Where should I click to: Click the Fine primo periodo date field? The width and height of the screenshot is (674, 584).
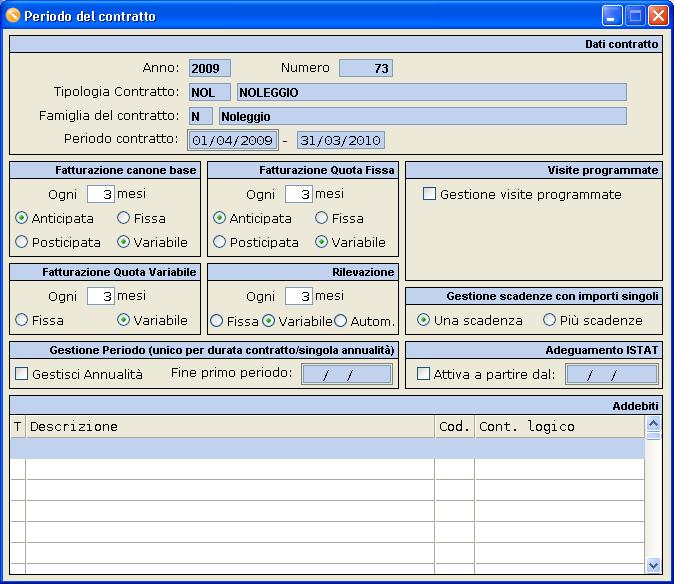click(x=347, y=374)
